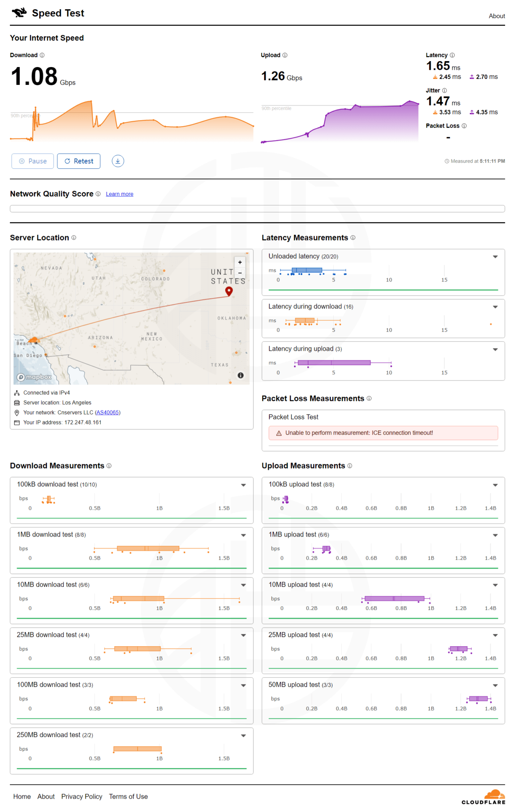513x812 pixels.
Task: Click Connected via IPv4 text
Action: pyautogui.click(x=46, y=393)
